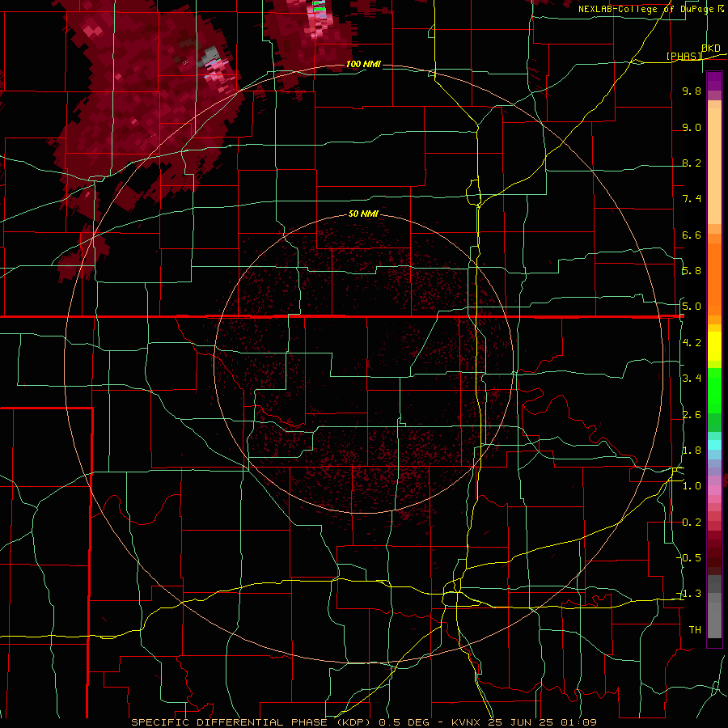Viewport: 728px width, 728px height.
Task: Click the -0.5 value on color scale
Action: (x=690, y=557)
